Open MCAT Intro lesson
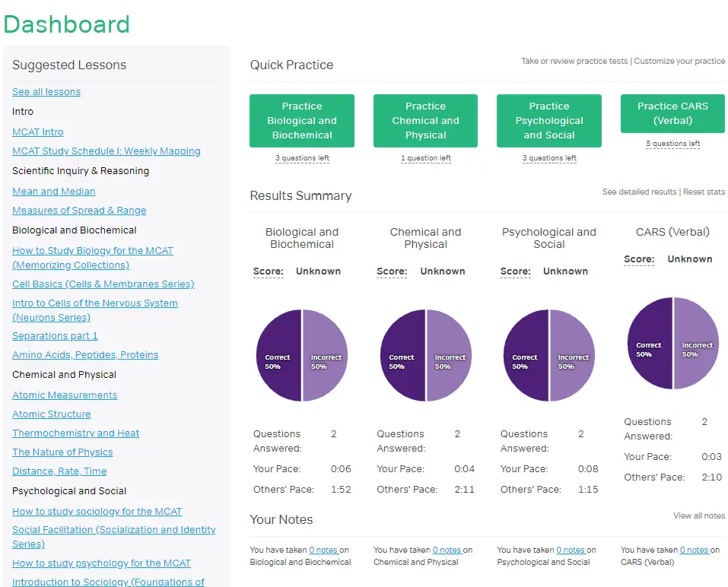This screenshot has height=587, width=728. 37,132
